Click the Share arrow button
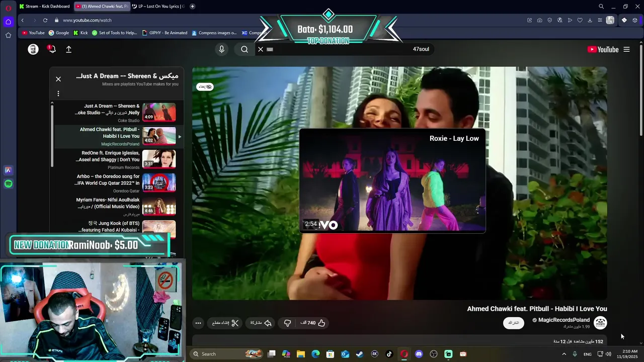Viewport: 644px width, 362px height. (x=261, y=323)
